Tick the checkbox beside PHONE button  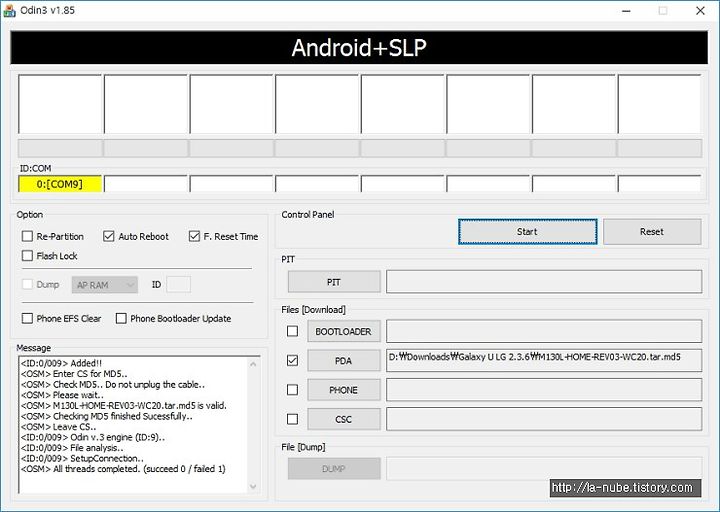(x=292, y=390)
